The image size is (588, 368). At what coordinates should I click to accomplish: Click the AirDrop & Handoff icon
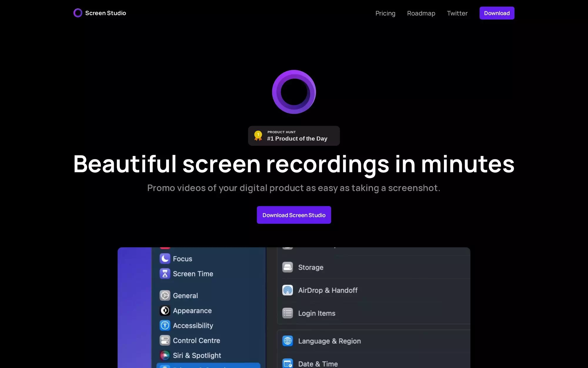coord(288,290)
